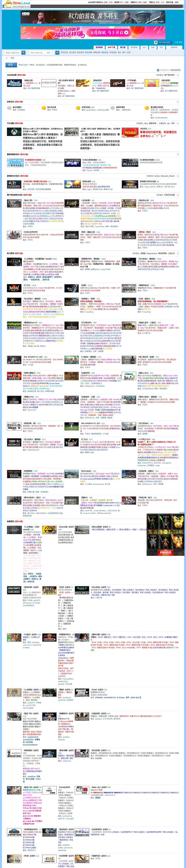This screenshot has width=186, height=868.
Task: Open the 鬼谷八荒 forum icon
Action: (x=14, y=203)
